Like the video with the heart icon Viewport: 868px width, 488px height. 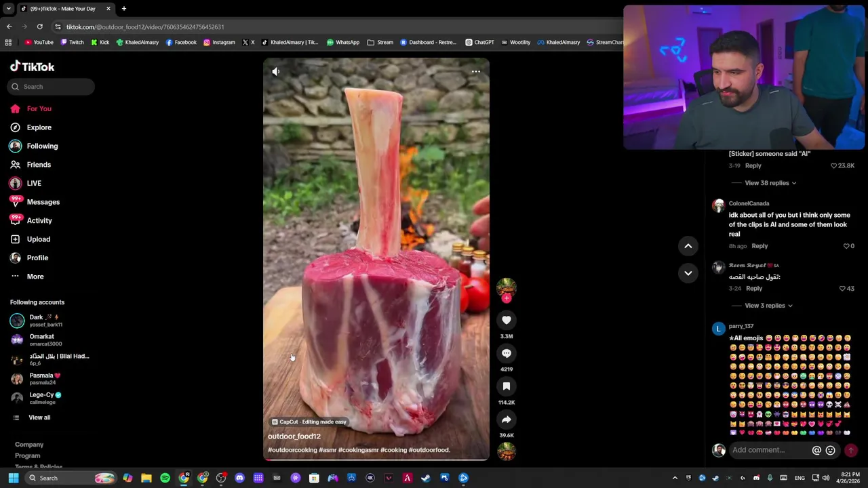pos(507,320)
